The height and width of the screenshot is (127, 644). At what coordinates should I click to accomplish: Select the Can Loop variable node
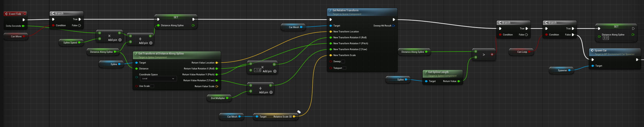tap(522, 52)
